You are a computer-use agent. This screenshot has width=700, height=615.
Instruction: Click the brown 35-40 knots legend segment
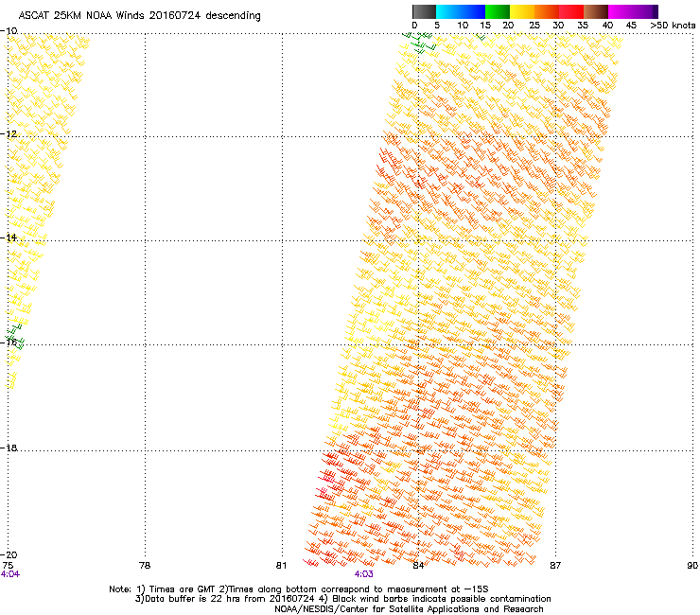[x=596, y=11]
